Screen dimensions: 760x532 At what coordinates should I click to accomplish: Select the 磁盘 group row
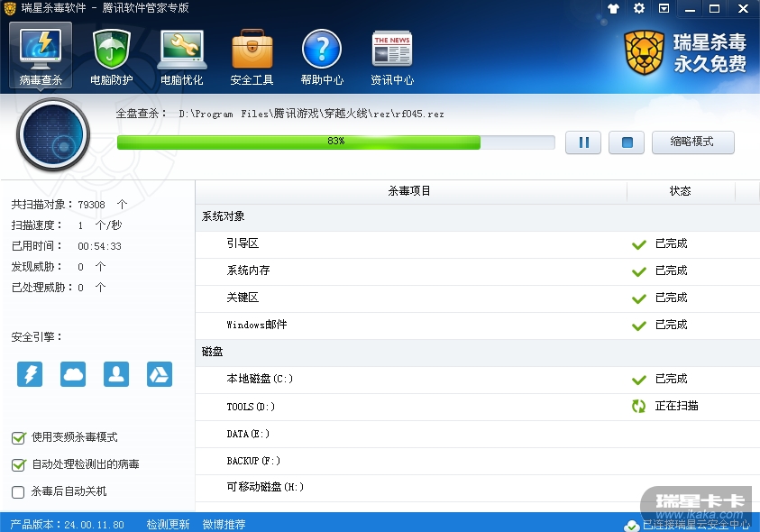click(478, 353)
